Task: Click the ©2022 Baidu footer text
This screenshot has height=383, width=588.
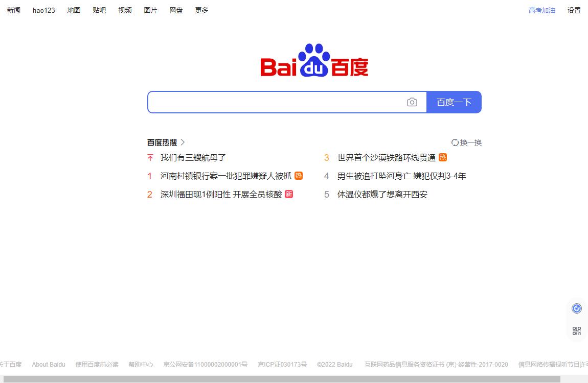Action: [334, 364]
